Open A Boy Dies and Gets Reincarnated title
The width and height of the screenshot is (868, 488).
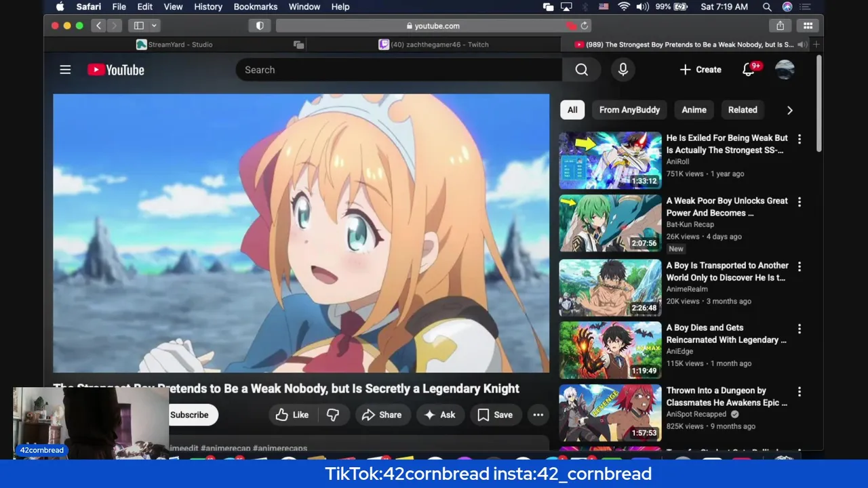click(726, 333)
